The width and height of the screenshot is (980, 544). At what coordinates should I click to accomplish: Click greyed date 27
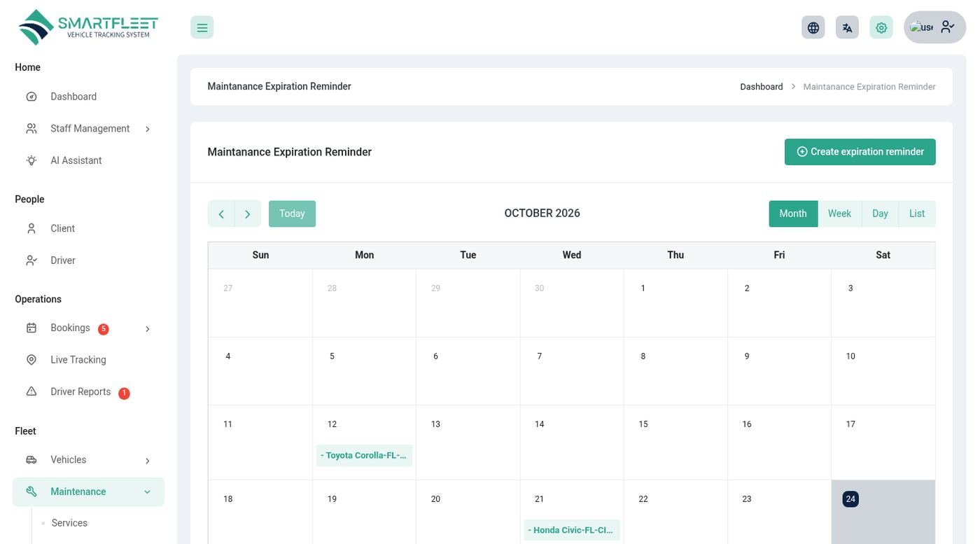(227, 288)
